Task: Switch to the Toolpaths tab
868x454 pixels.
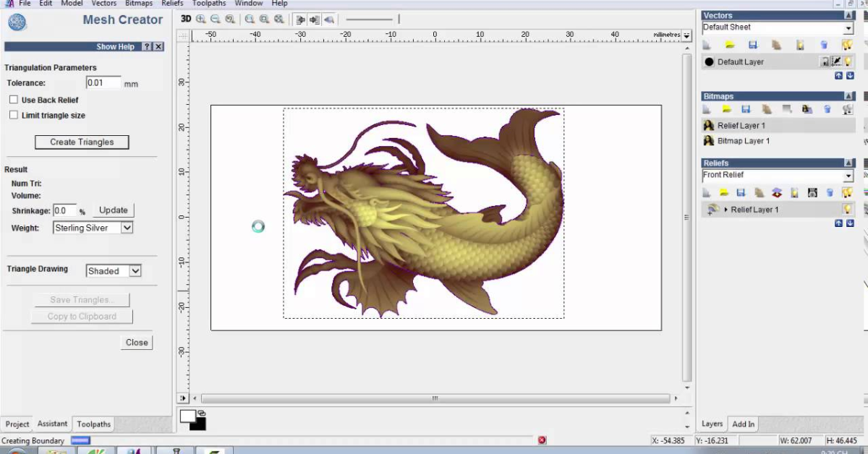Action: point(93,424)
